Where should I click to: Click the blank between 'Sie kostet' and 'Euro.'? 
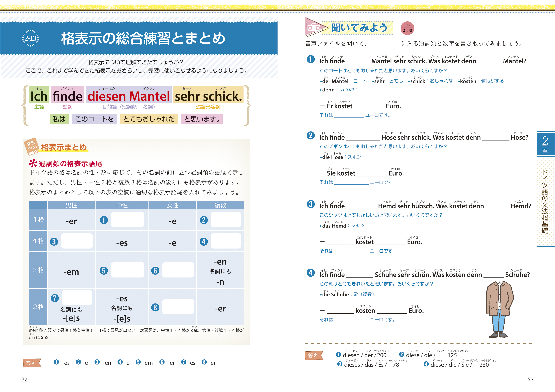point(372,173)
